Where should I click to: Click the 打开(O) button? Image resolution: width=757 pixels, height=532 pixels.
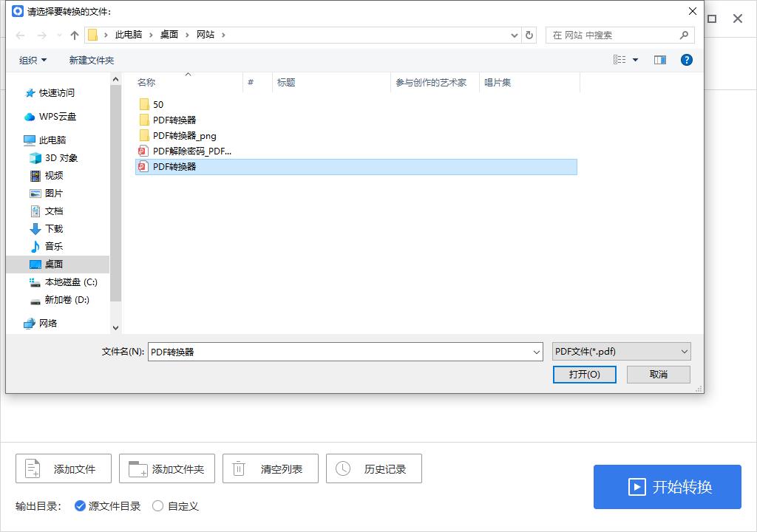click(x=584, y=375)
